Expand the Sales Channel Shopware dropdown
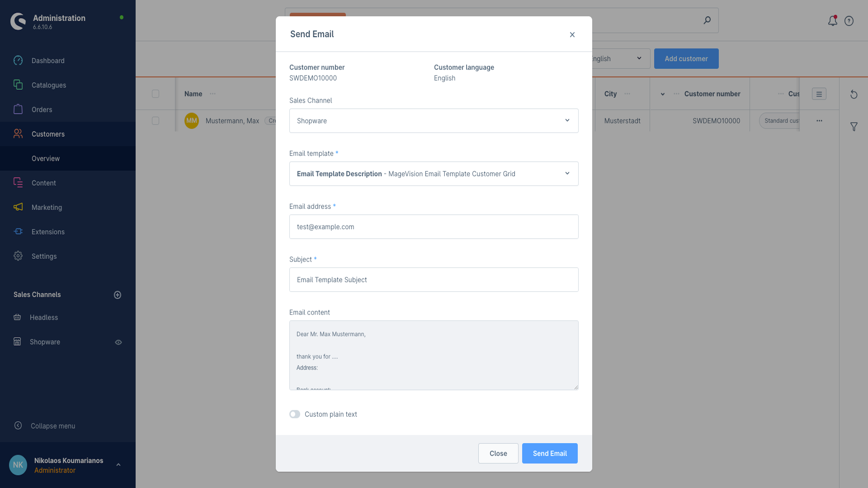Viewport: 868px width, 488px height. click(434, 121)
